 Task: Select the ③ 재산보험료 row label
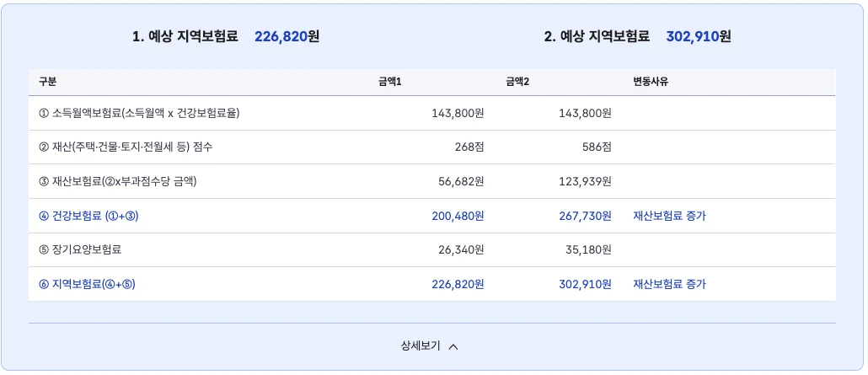(117, 181)
